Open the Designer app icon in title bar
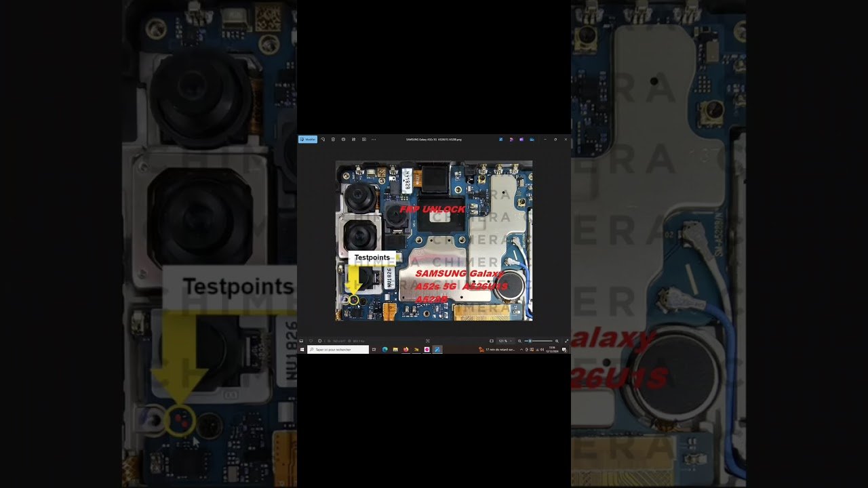This screenshot has height=488, width=868. [511, 139]
